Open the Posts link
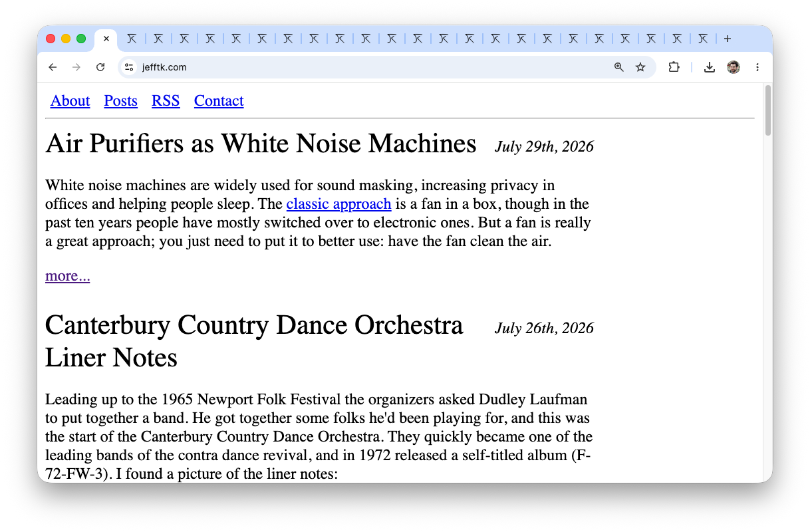The height and width of the screenshot is (532, 810). (x=120, y=101)
